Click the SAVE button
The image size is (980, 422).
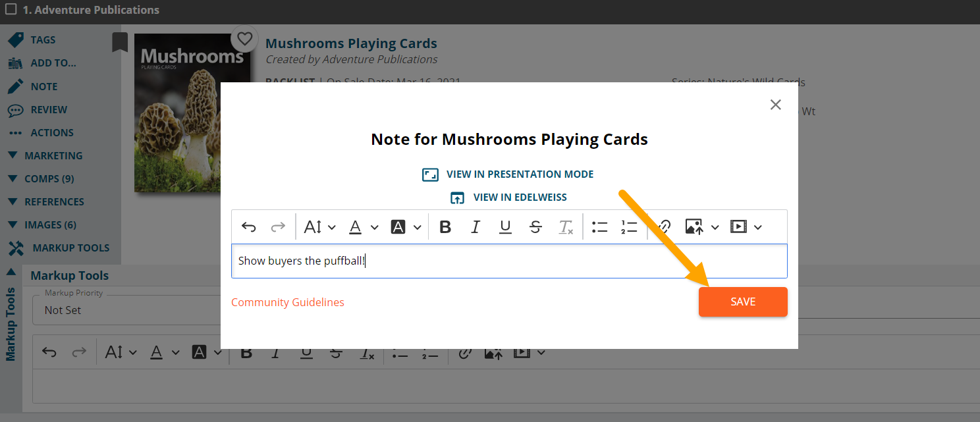click(743, 302)
